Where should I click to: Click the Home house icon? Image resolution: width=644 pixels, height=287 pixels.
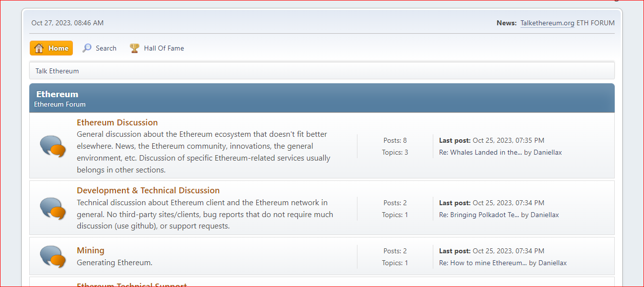[39, 48]
